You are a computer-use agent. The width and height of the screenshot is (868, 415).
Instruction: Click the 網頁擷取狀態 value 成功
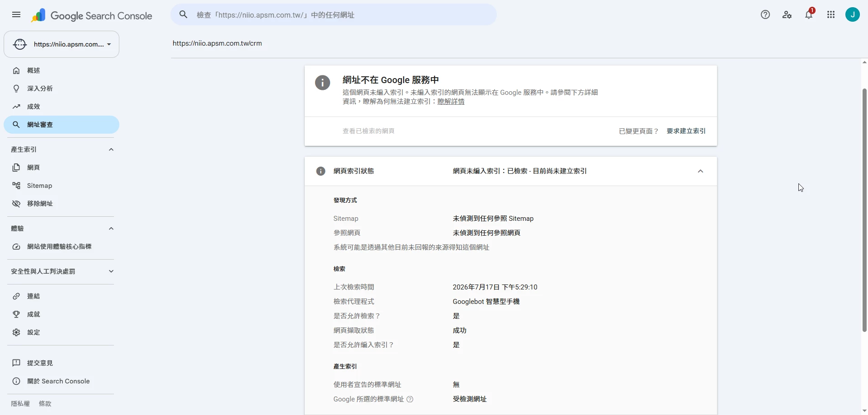tap(459, 331)
